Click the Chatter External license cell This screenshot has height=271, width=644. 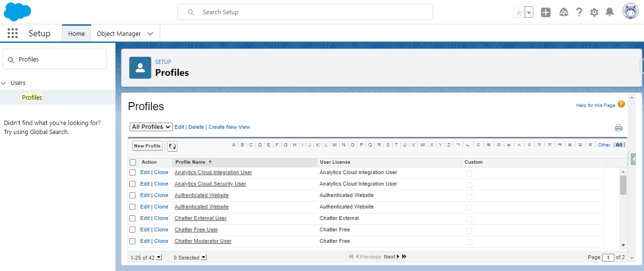point(339,219)
